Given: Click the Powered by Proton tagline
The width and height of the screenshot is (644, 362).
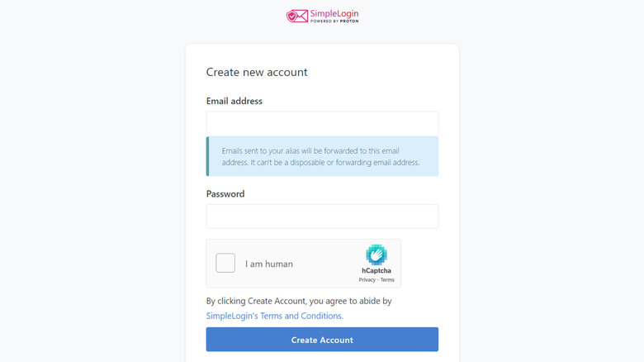Looking at the screenshot, I should click(334, 21).
